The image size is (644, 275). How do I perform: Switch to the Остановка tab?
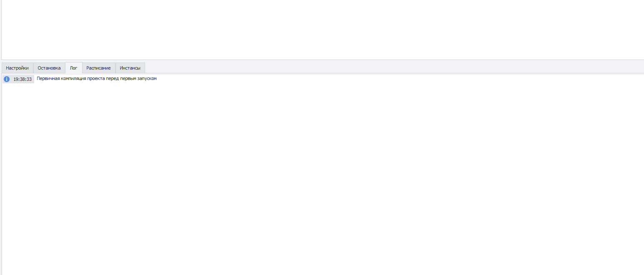[49, 68]
